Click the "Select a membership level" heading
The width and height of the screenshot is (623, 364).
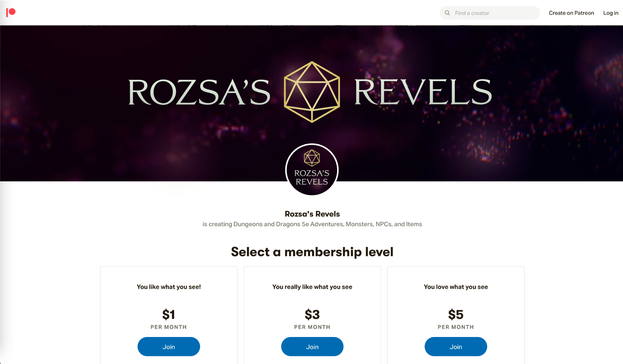pyautogui.click(x=312, y=252)
